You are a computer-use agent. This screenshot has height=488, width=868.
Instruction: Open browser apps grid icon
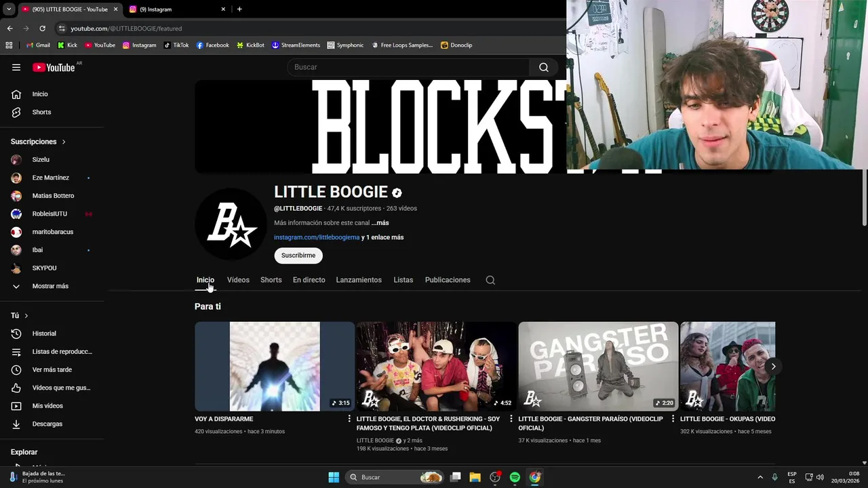[x=9, y=45]
